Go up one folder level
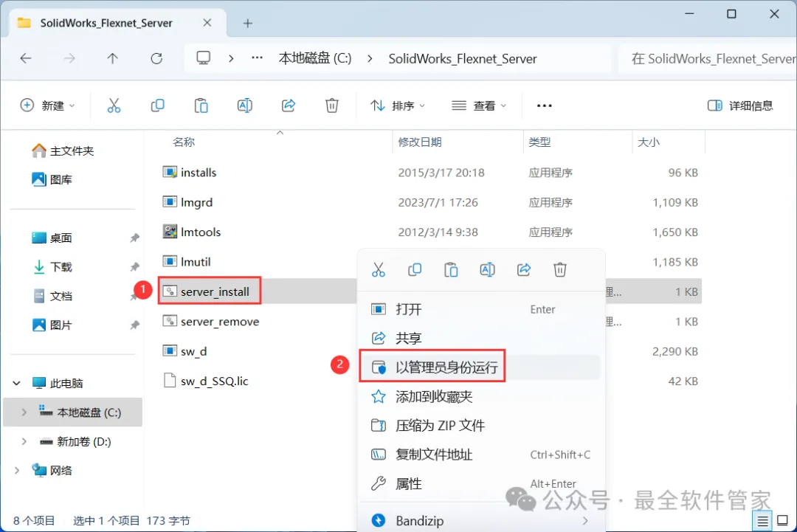 pos(113,58)
